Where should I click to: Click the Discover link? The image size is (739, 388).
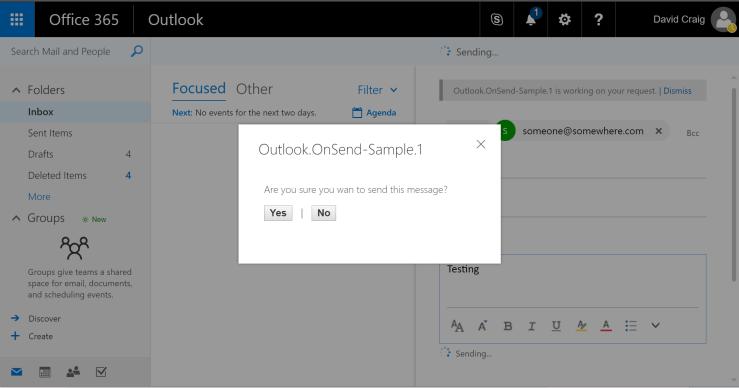44,319
